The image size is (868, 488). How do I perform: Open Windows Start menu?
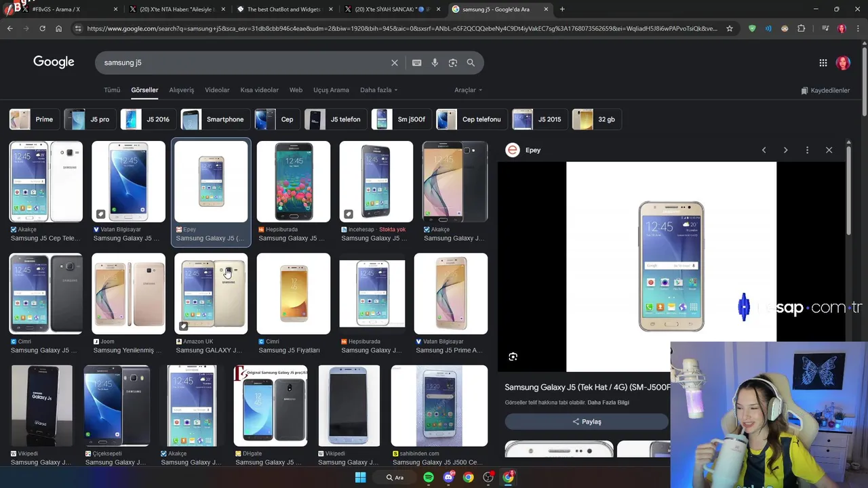point(361,477)
